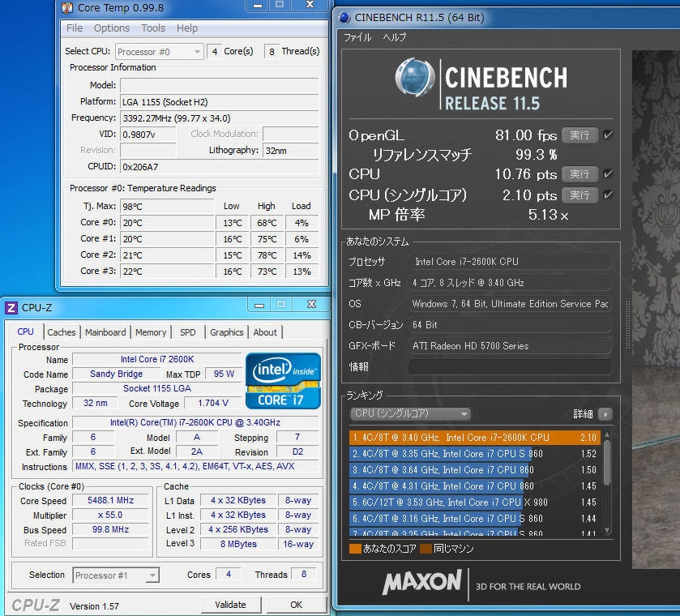Select ranking entry 3 at 3.64 GHz

tap(475, 470)
